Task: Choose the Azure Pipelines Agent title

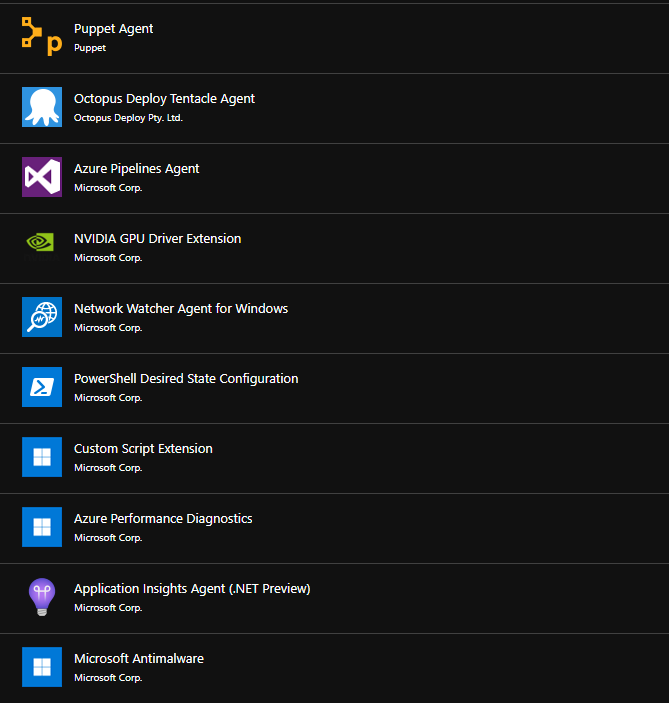Action: pyautogui.click(x=136, y=169)
